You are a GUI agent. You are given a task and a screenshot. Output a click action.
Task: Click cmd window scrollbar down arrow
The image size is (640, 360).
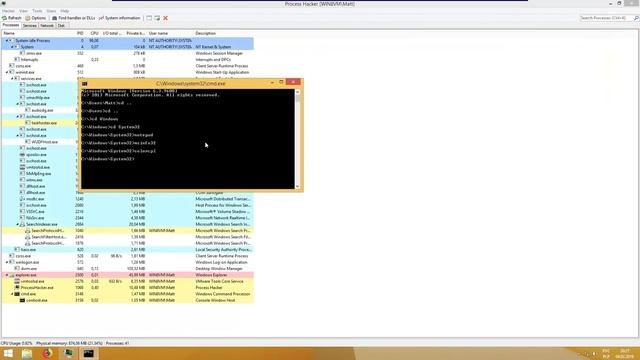(298, 187)
